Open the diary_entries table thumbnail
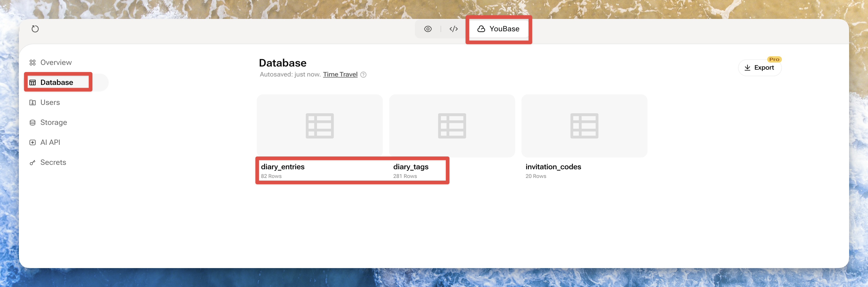This screenshot has height=287, width=868. point(320,126)
